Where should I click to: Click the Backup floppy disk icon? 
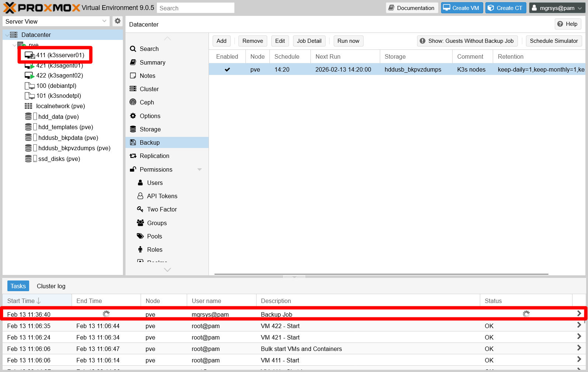coord(133,142)
